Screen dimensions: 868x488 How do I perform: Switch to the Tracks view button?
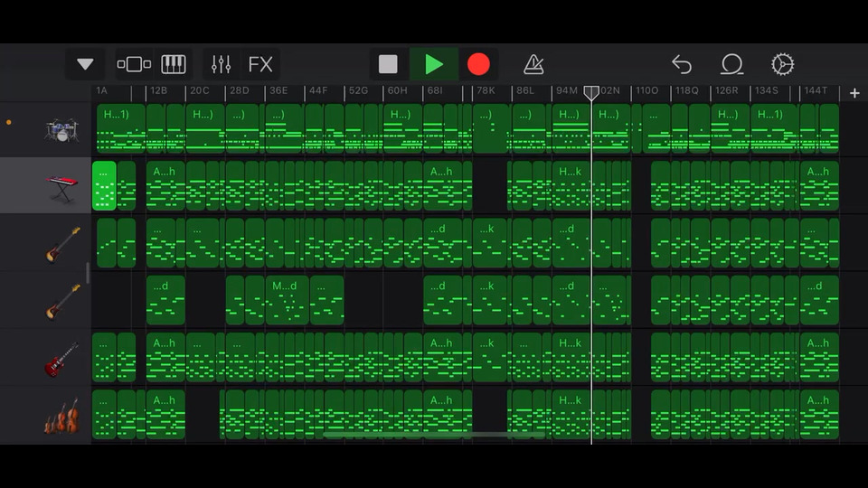pos(134,64)
